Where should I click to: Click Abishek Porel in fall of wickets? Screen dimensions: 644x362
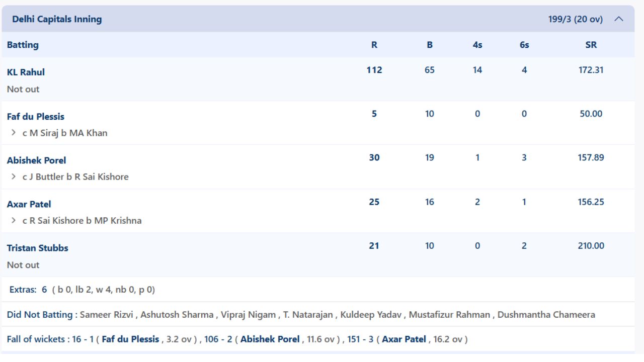(270, 339)
